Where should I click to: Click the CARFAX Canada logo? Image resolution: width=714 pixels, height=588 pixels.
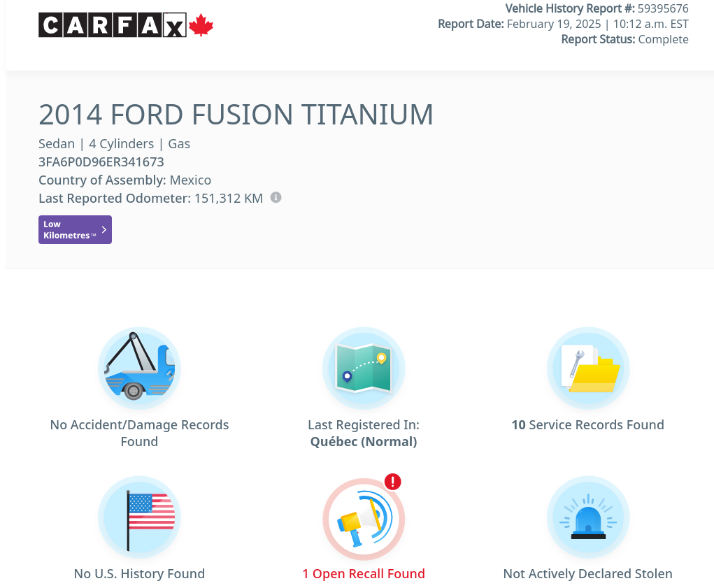point(126,25)
